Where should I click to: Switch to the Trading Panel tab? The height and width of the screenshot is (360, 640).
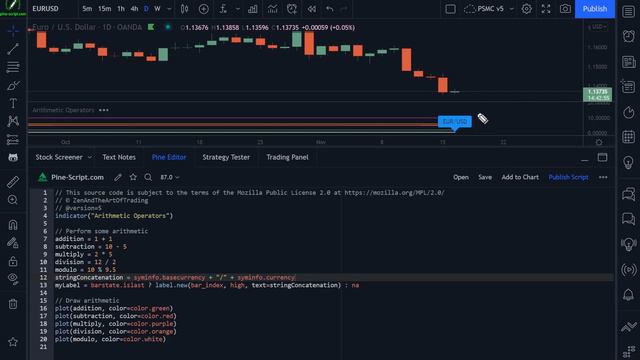pos(287,157)
